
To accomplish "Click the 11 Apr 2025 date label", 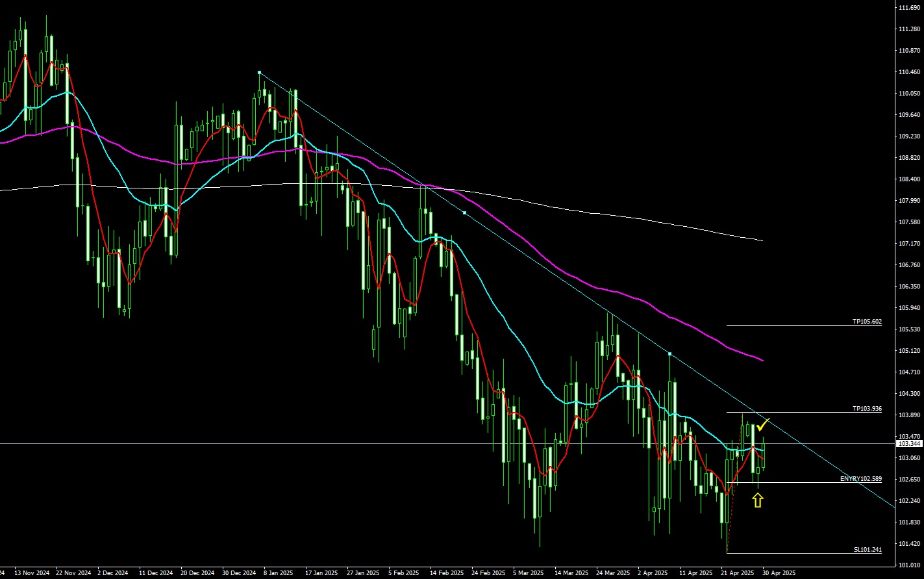I will 695,574.
